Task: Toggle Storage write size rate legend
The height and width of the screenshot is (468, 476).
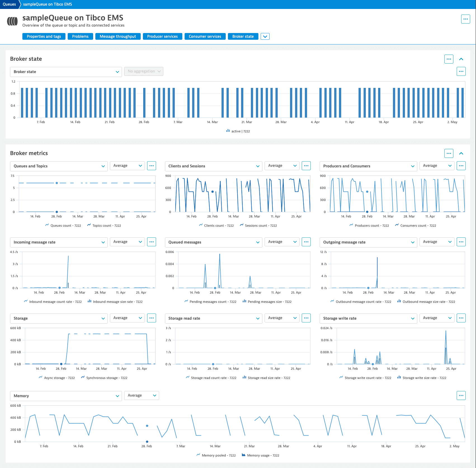Action: 422,378
